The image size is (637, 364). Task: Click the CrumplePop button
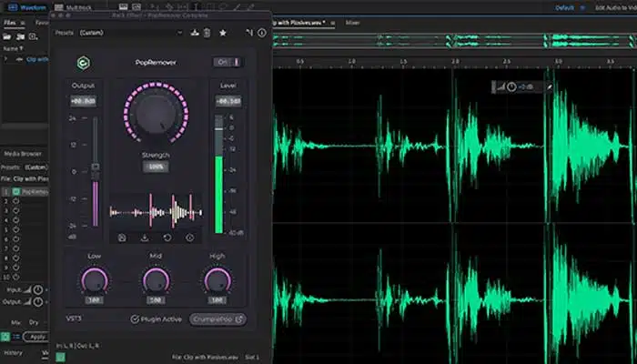(217, 319)
